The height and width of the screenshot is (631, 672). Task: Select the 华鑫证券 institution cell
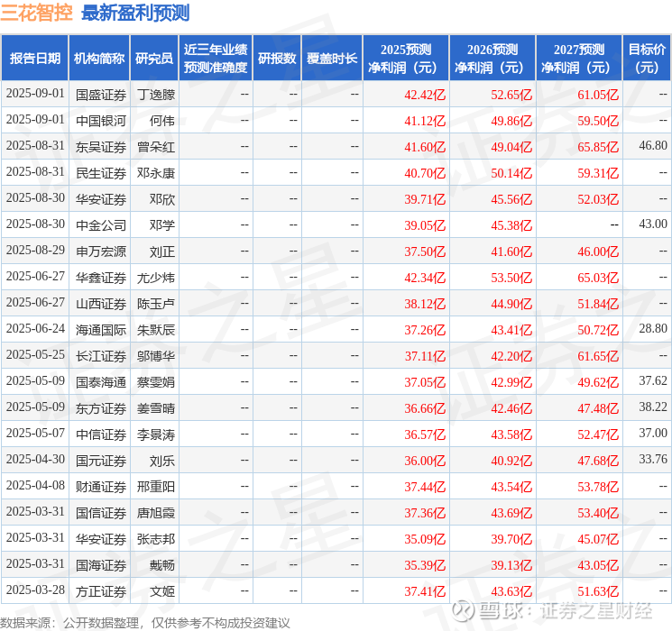pos(101,278)
